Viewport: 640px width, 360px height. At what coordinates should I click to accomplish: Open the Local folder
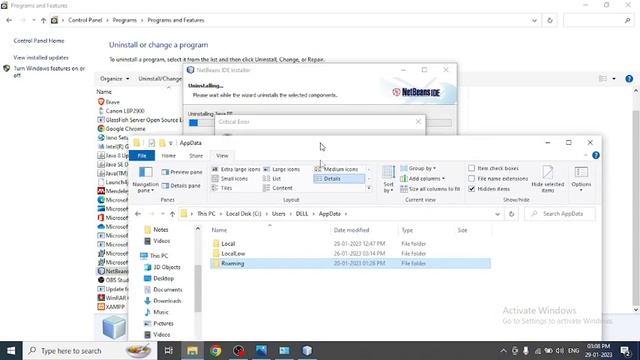tap(228, 244)
